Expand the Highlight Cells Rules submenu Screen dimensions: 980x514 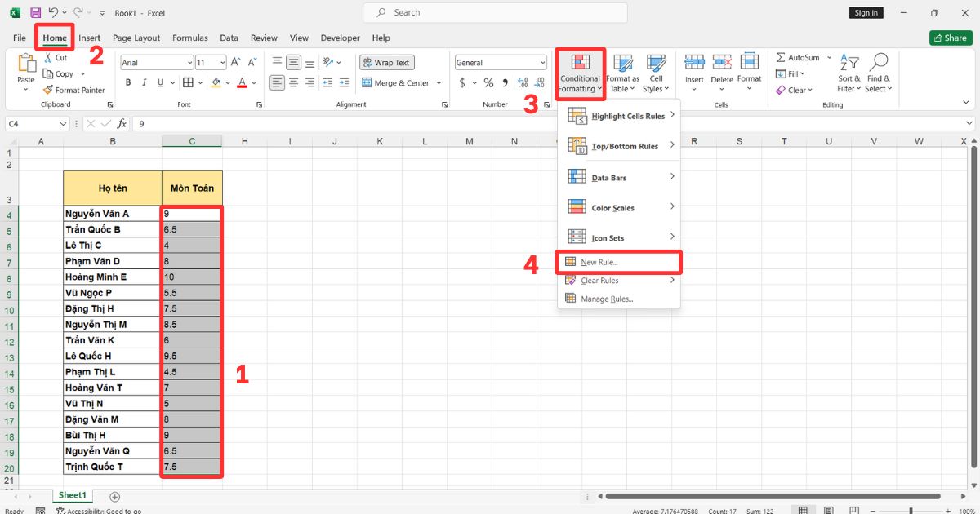click(619, 116)
